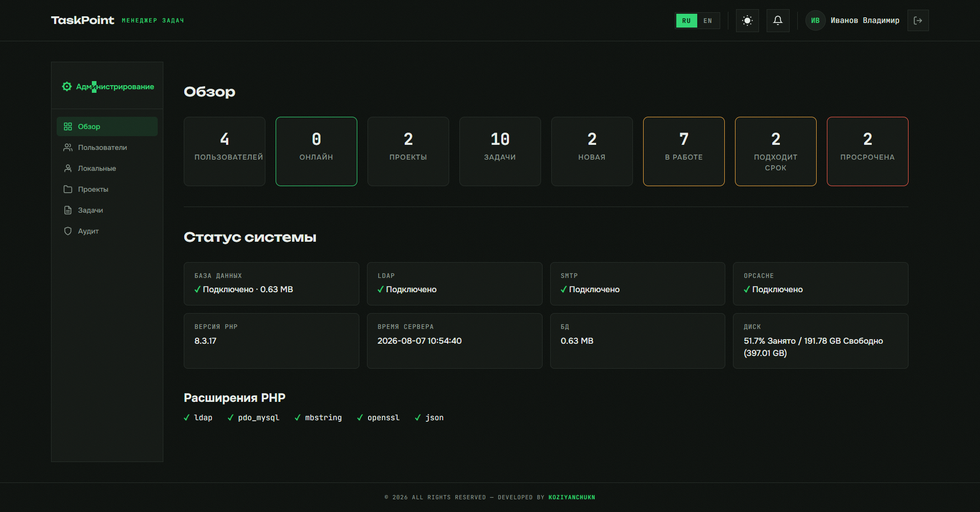Open the 0 Онлайн card
The width and height of the screenshot is (980, 512).
pyautogui.click(x=316, y=151)
